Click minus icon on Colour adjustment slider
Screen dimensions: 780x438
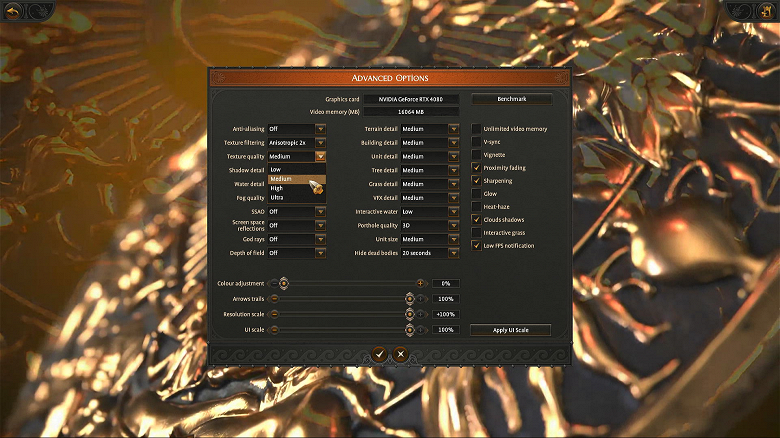coord(272,284)
